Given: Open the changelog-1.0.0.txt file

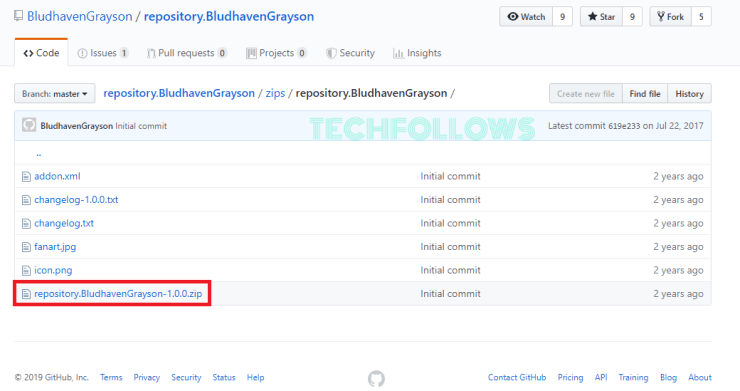Looking at the screenshot, I should tap(76, 200).
